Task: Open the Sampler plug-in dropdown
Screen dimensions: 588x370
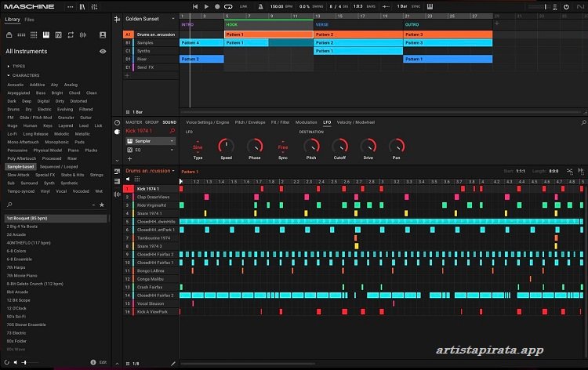Action: (x=172, y=141)
